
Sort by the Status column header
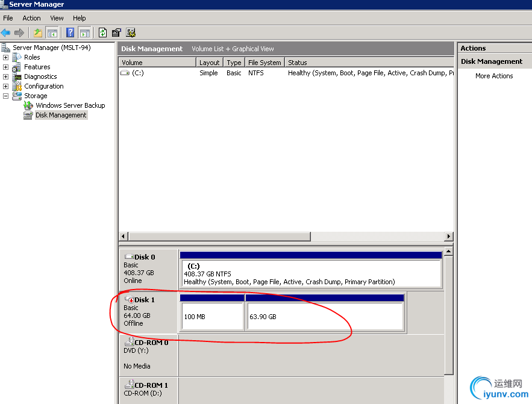[369, 63]
